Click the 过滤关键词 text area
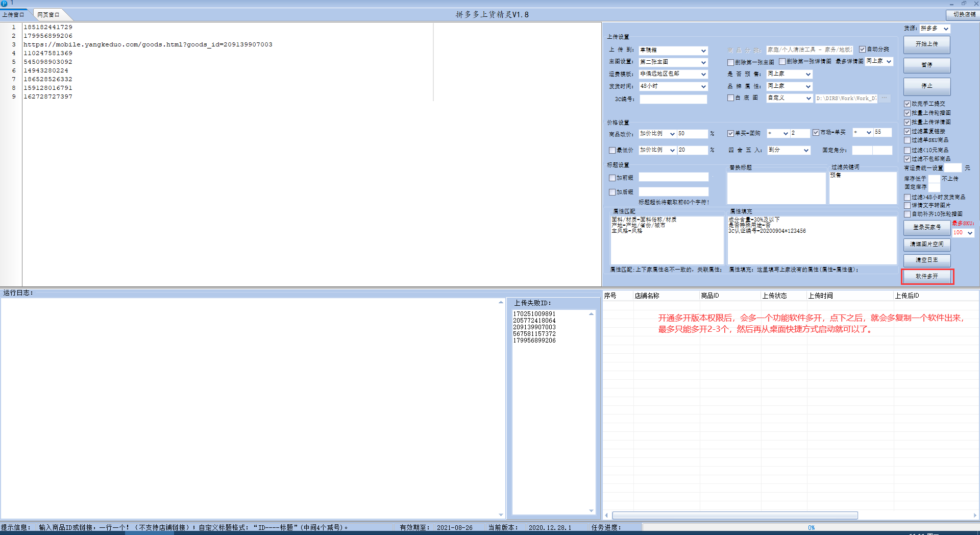Image resolution: width=980 pixels, height=535 pixels. tap(863, 188)
